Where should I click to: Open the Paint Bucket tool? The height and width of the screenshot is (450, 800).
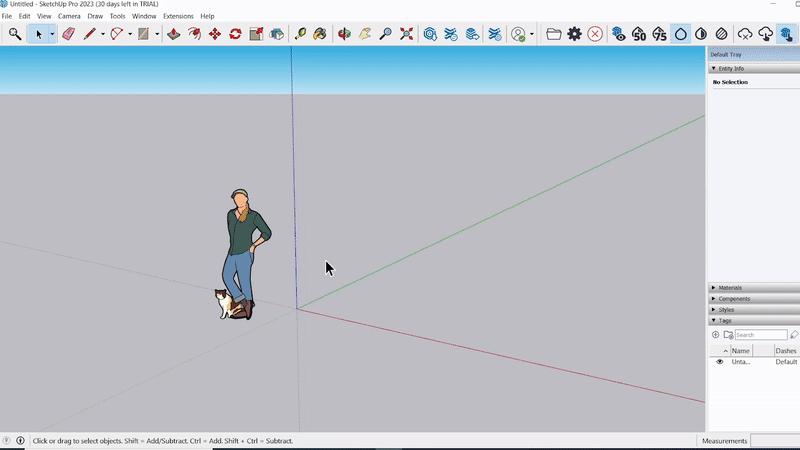click(x=320, y=34)
